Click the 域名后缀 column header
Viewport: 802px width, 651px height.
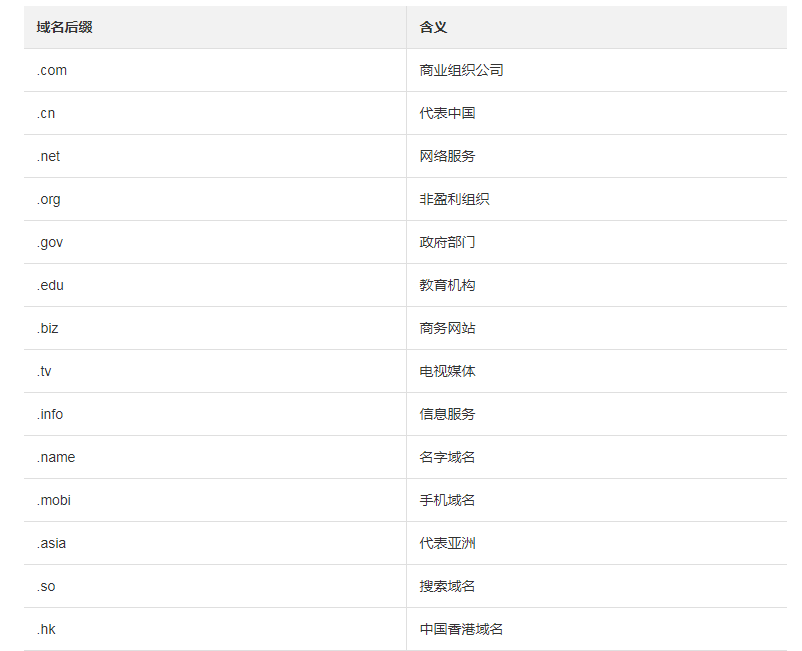(x=65, y=27)
